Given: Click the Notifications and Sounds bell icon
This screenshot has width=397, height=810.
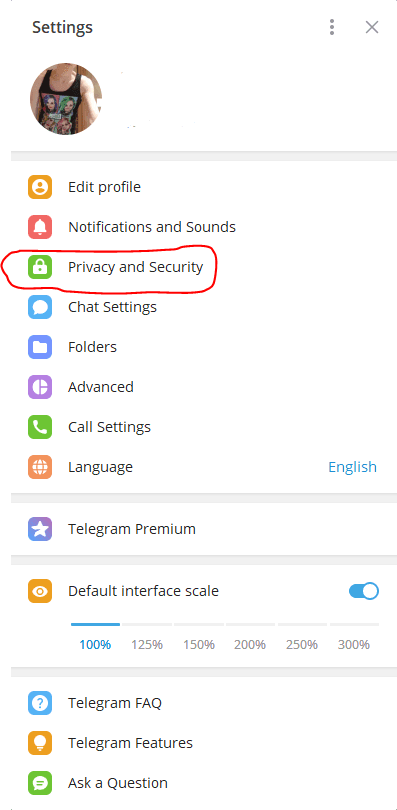Looking at the screenshot, I should point(40,227).
